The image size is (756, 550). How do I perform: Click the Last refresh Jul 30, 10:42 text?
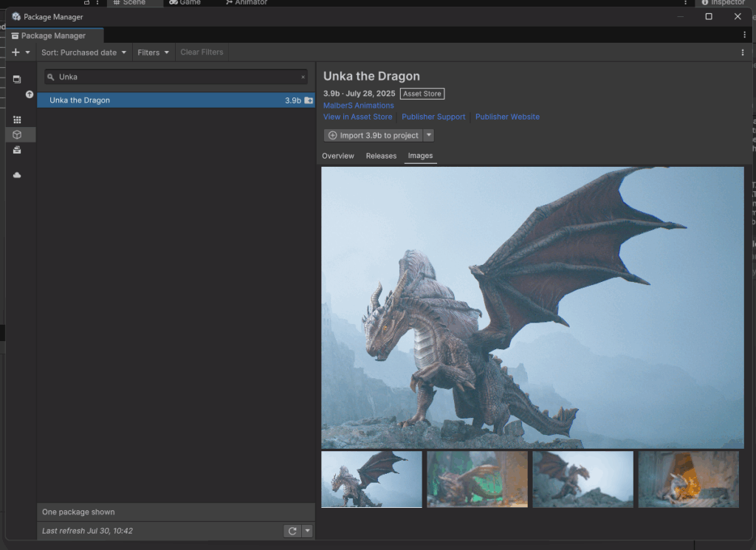[x=87, y=531]
